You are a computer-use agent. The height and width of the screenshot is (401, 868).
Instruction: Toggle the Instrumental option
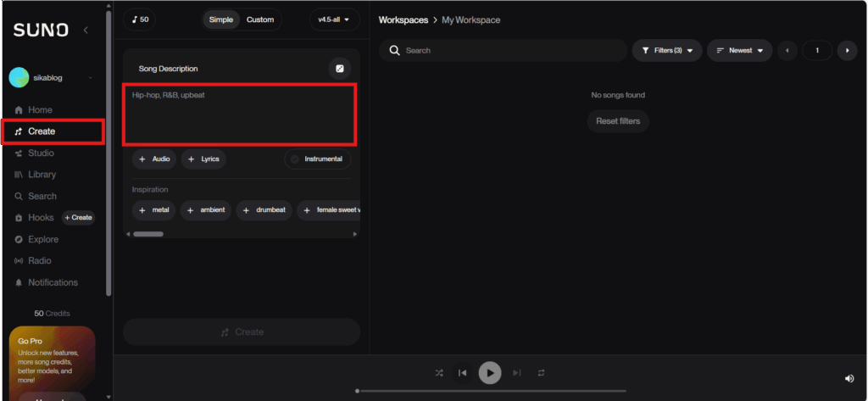click(x=318, y=159)
